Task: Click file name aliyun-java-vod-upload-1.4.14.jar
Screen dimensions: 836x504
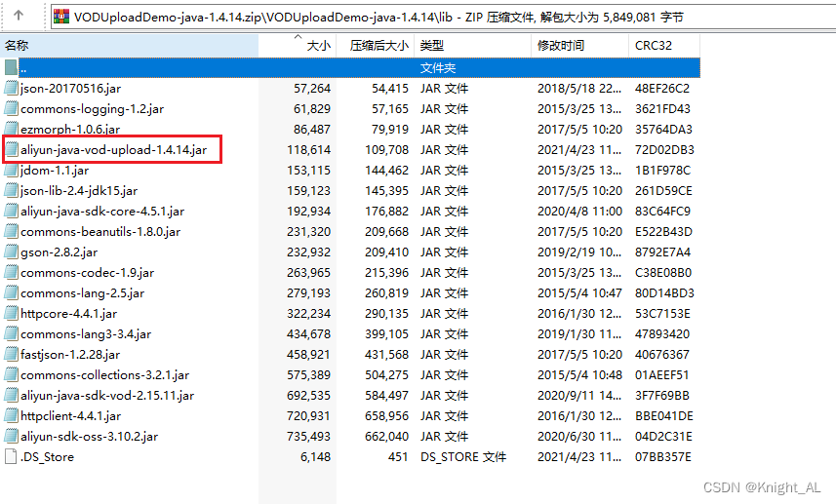Action: 113,150
